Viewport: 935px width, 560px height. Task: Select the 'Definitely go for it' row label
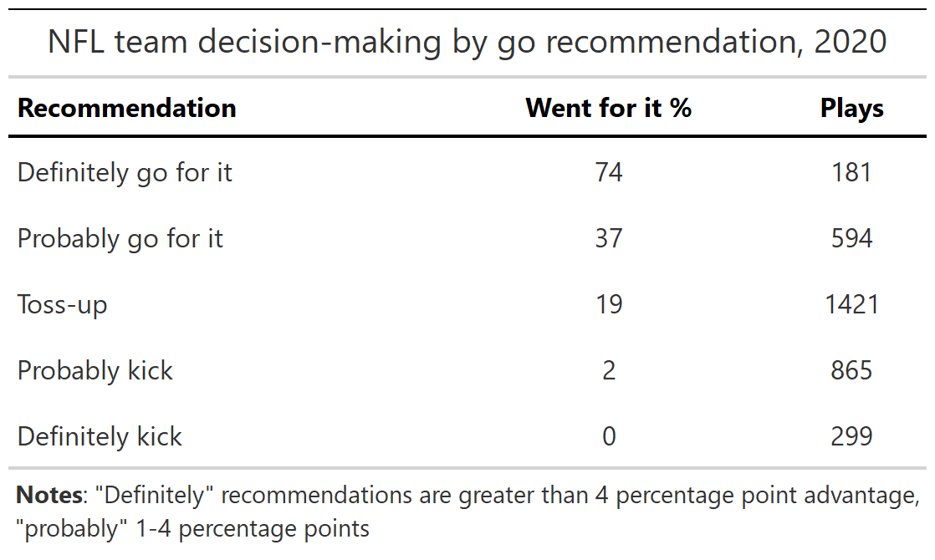[125, 172]
